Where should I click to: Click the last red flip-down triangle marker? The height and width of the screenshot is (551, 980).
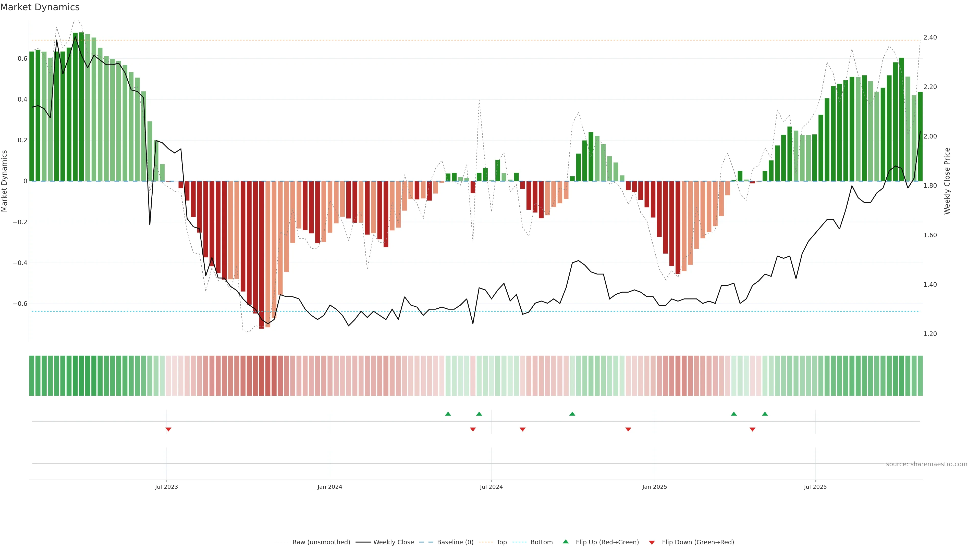pos(752,429)
